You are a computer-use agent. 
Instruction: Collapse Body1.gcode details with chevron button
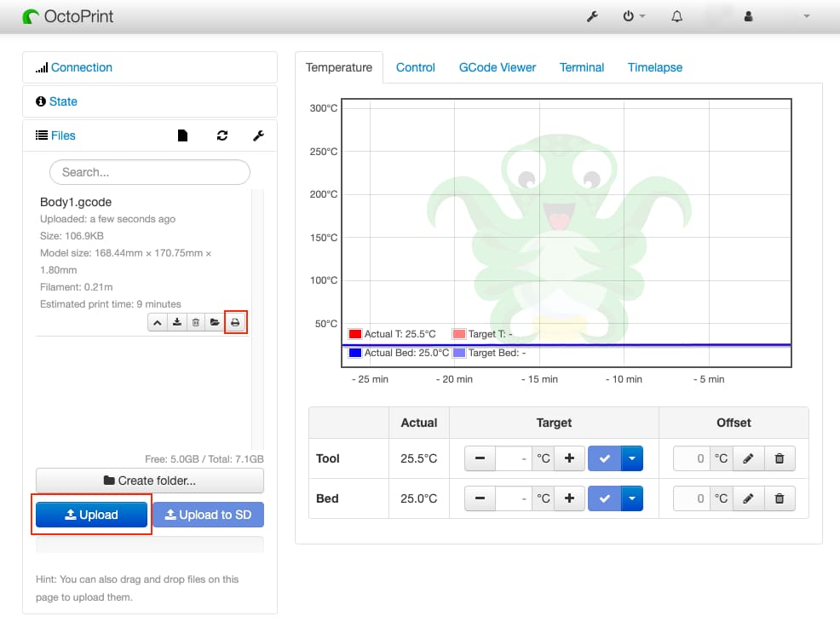pos(157,322)
